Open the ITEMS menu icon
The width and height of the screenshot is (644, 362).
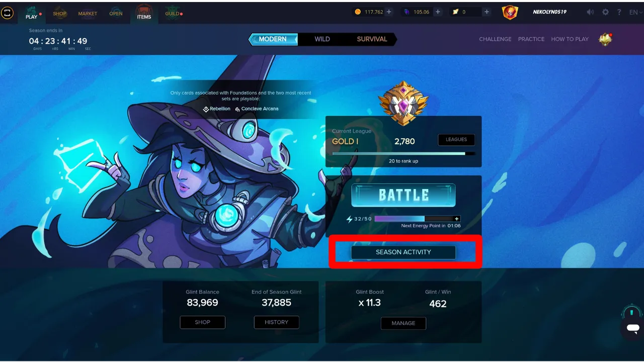tap(144, 13)
